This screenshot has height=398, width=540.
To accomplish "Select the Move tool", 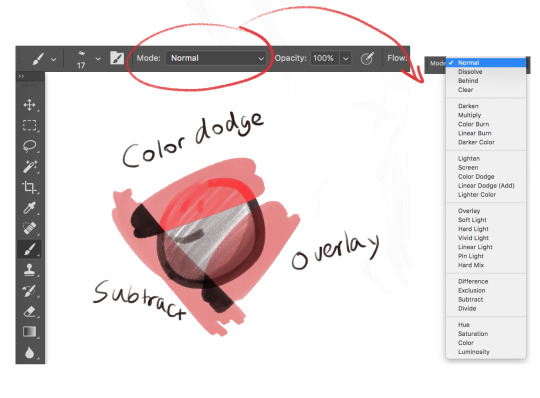I will click(x=29, y=105).
